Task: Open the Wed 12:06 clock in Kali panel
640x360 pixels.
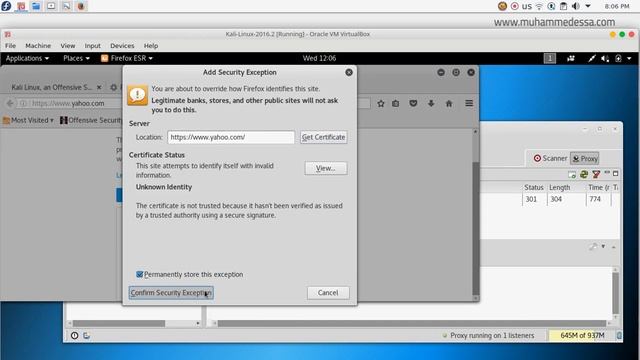Action: point(319,58)
